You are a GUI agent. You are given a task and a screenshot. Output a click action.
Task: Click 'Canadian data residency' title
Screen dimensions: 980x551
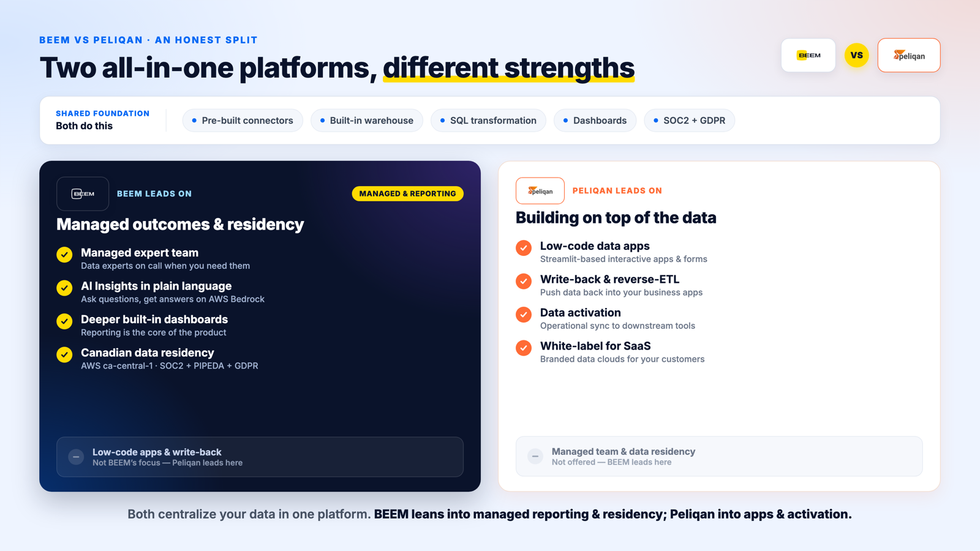[148, 353]
